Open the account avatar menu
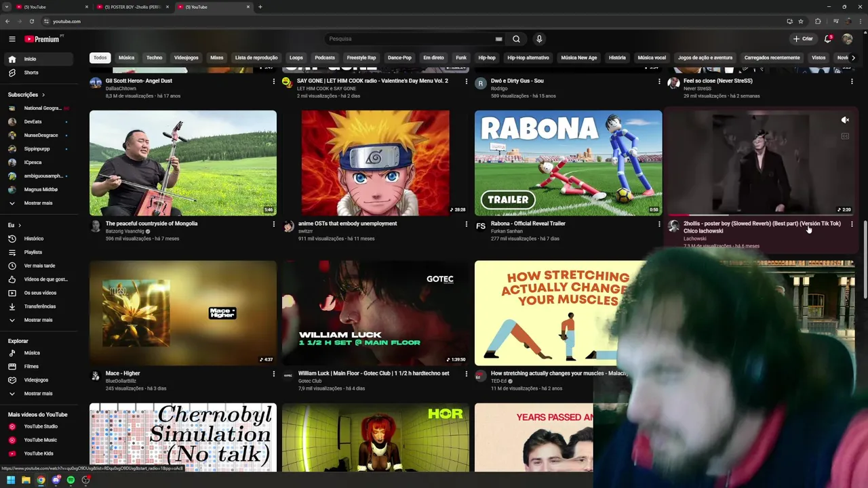Screen dimensions: 868x488 coord(847,39)
